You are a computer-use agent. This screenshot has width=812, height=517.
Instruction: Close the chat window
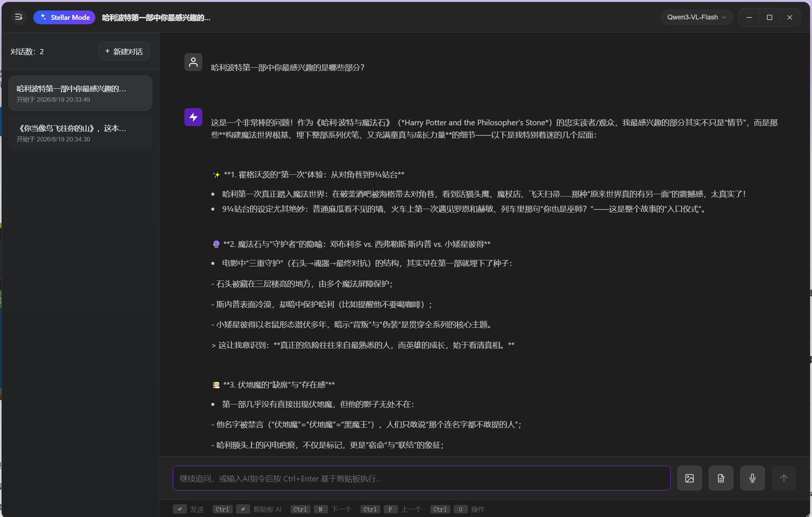coord(790,17)
